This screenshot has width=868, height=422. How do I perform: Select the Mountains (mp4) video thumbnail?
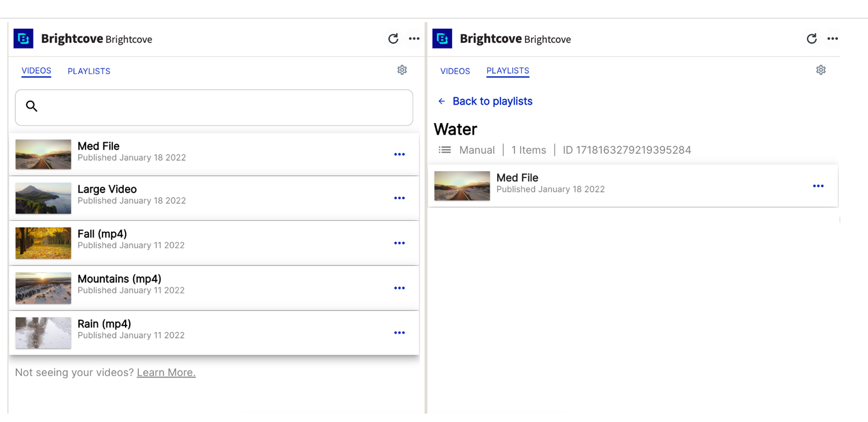click(43, 288)
